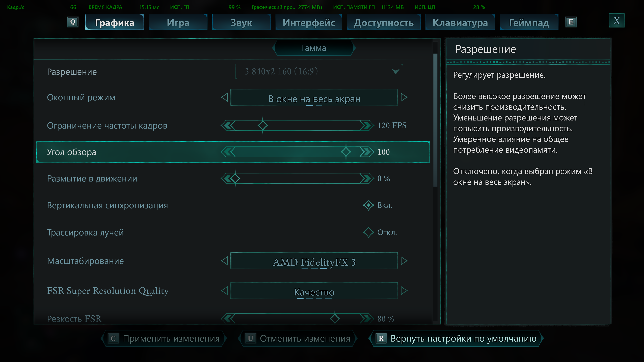The width and height of the screenshot is (644, 362).
Task: Click the Масштабирование label
Action: tap(85, 261)
